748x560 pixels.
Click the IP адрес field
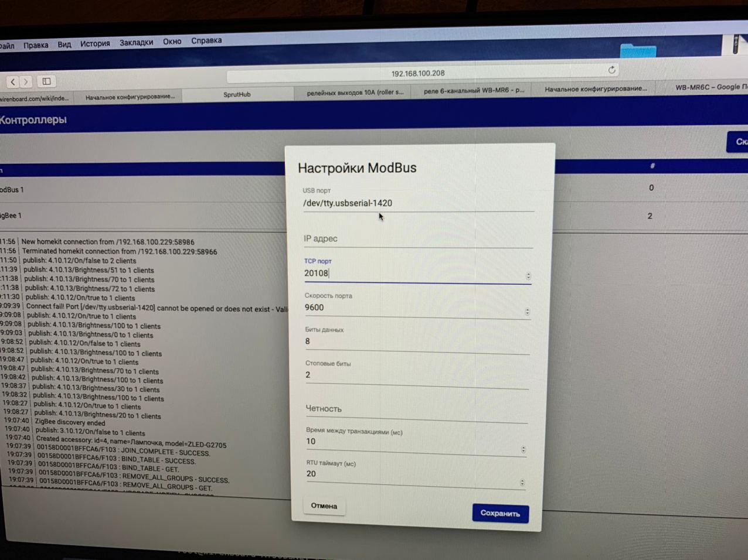click(x=419, y=239)
